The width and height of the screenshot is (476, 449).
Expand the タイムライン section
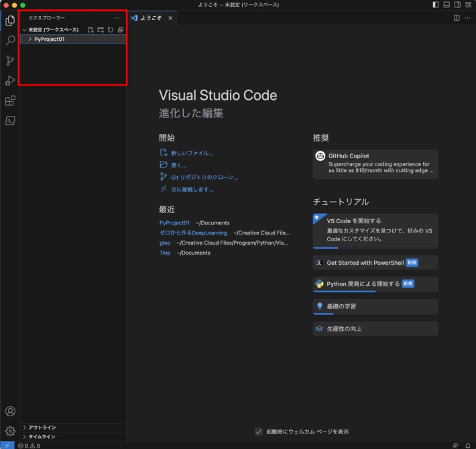(x=73, y=436)
